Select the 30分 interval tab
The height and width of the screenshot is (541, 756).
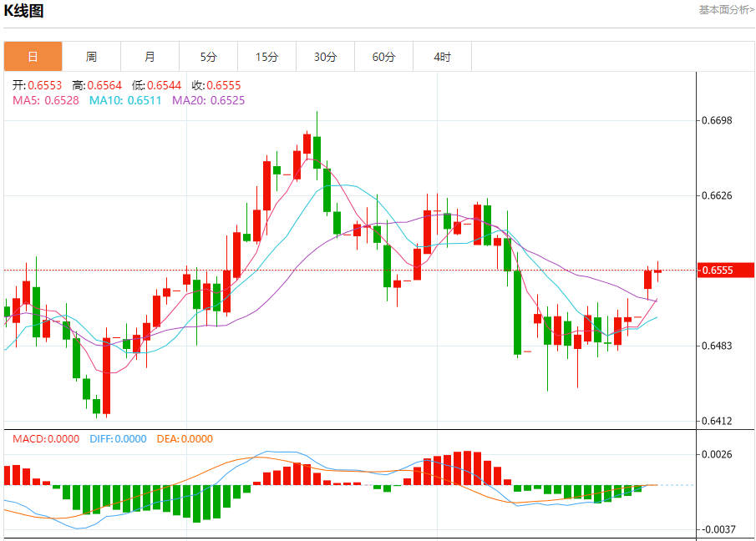tap(325, 57)
